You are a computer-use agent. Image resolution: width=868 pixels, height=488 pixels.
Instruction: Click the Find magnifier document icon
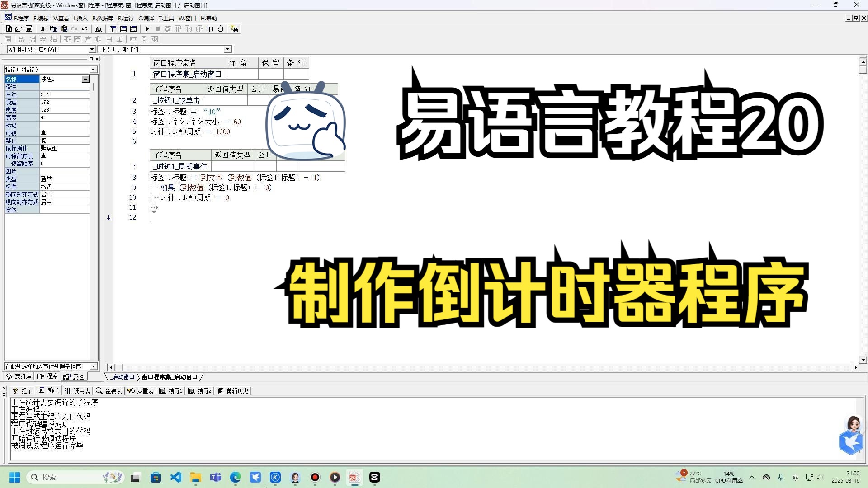[98, 29]
